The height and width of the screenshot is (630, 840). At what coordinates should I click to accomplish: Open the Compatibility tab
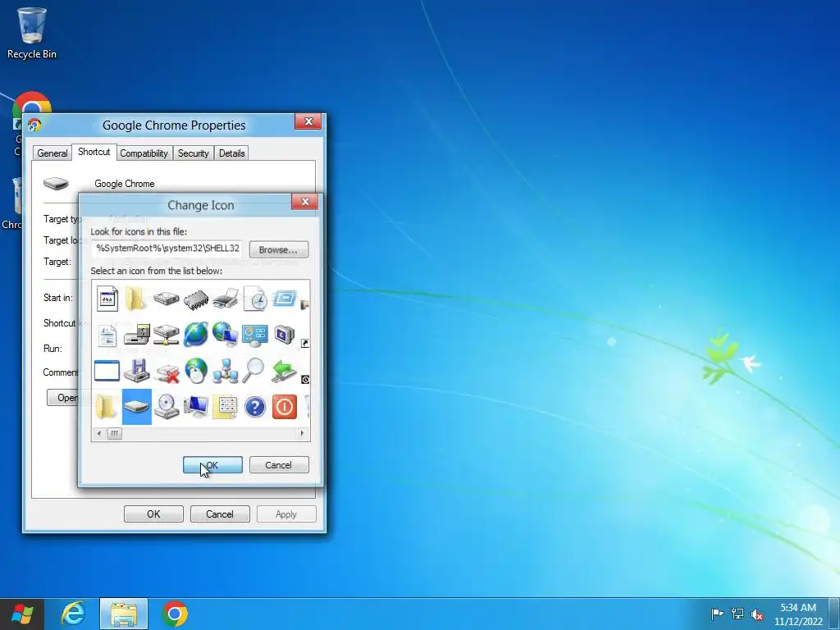tap(144, 153)
